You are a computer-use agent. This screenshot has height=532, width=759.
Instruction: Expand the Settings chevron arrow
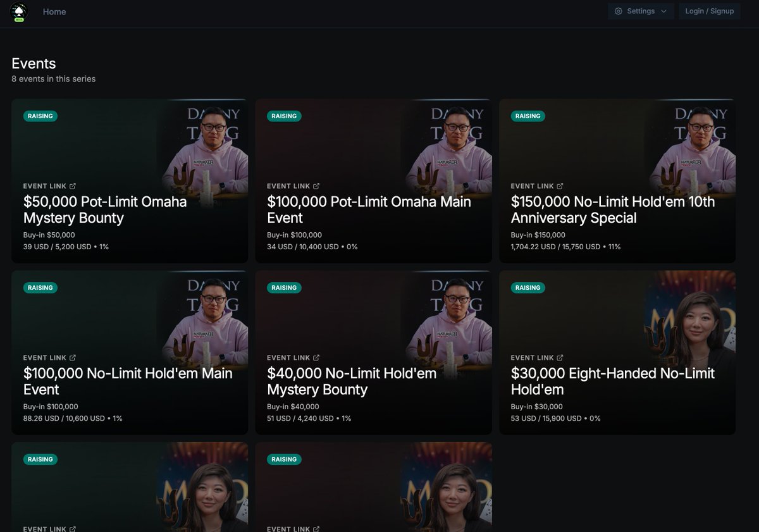[x=663, y=11]
